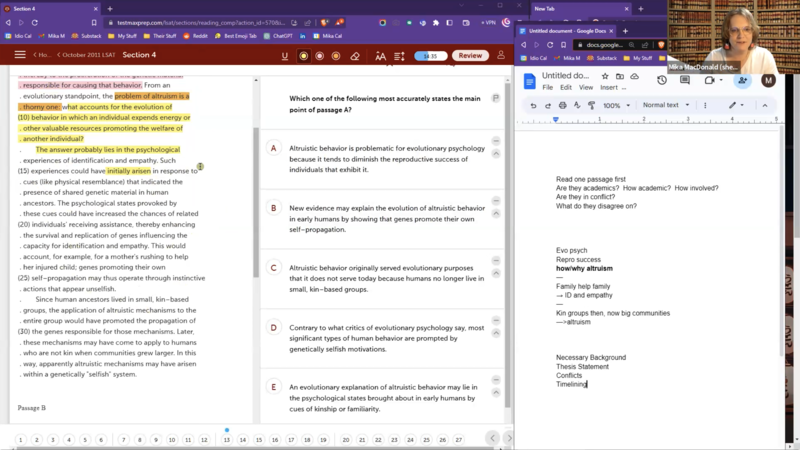Click the Review button
The width and height of the screenshot is (800, 450).
(x=471, y=56)
